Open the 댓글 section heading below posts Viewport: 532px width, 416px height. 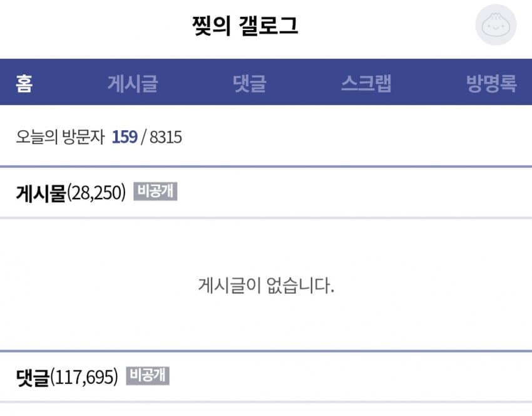pos(33,377)
